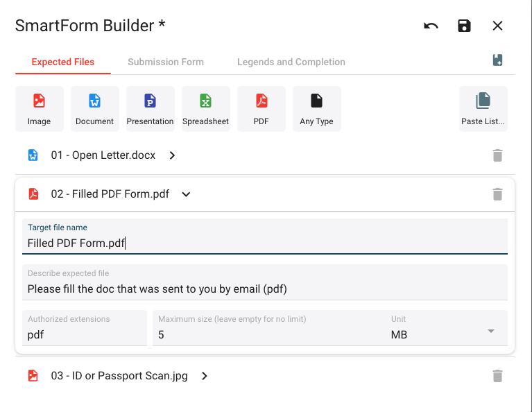Expand the 03 - ID or Passport Scan.jpg item

[x=204, y=376]
